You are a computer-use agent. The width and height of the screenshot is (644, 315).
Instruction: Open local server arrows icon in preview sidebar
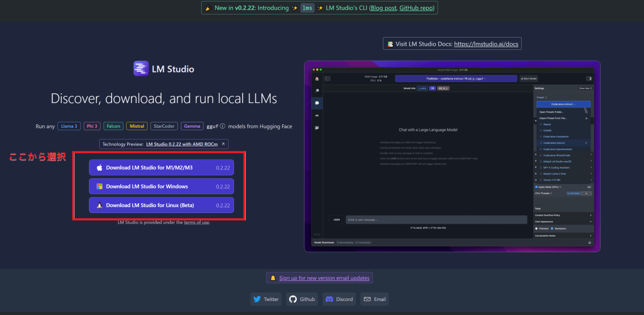(317, 115)
